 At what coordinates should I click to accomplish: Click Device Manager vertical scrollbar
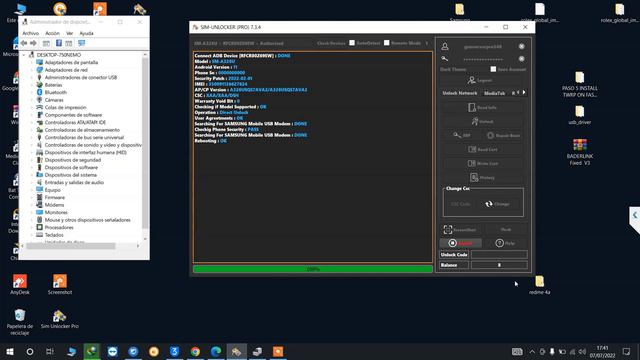145,143
